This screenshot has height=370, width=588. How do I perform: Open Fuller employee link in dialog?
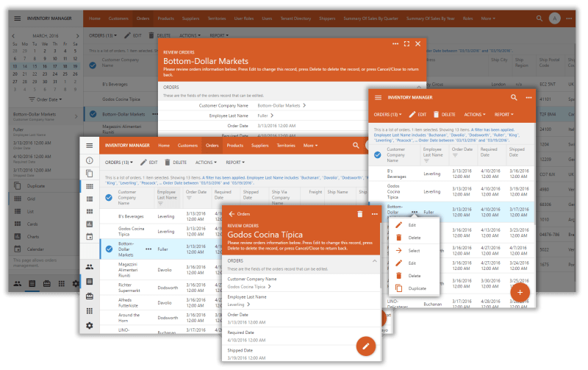point(265,115)
